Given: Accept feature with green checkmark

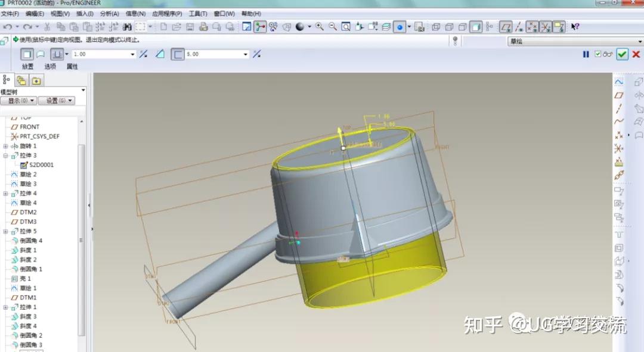Looking at the screenshot, I should tap(622, 54).
